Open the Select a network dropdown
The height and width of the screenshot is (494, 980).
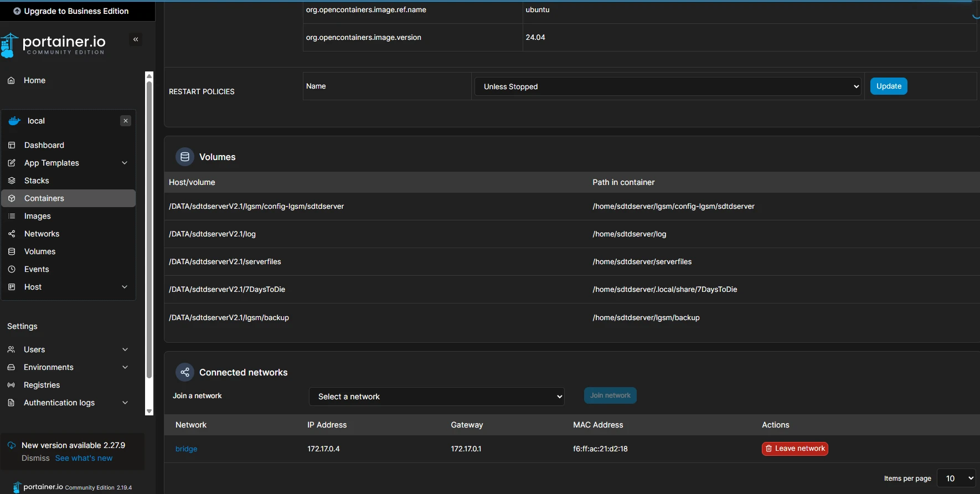[x=437, y=397]
